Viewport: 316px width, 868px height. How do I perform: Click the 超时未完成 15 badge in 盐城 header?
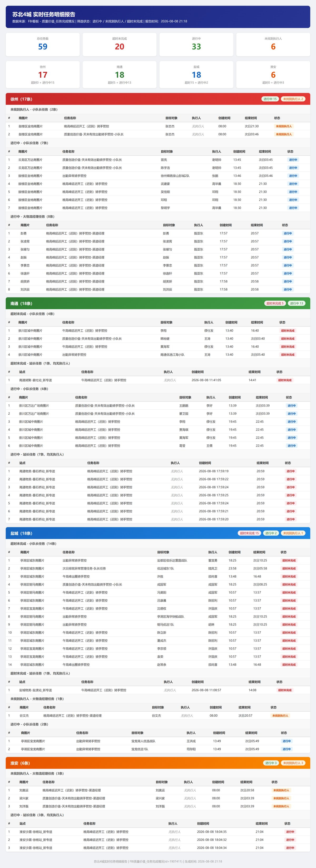click(x=249, y=533)
